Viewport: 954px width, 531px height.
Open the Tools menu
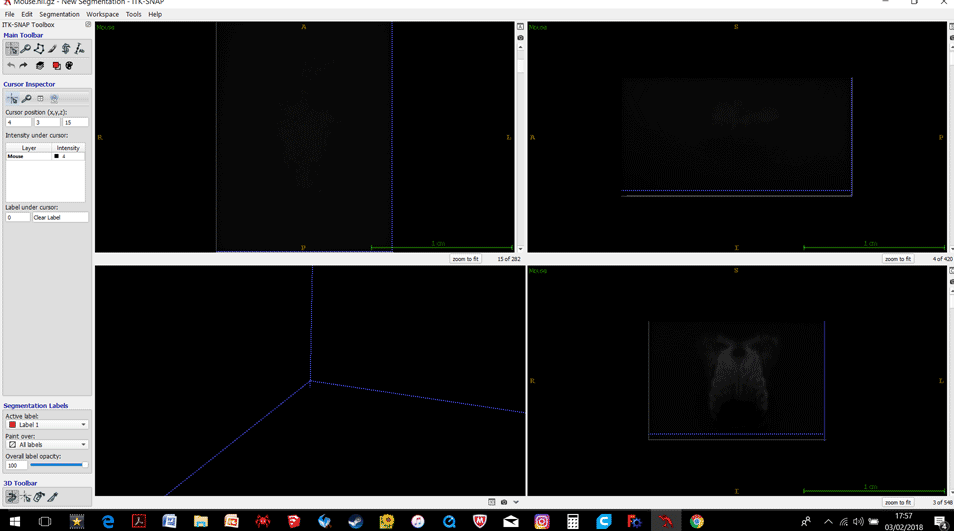tap(133, 14)
